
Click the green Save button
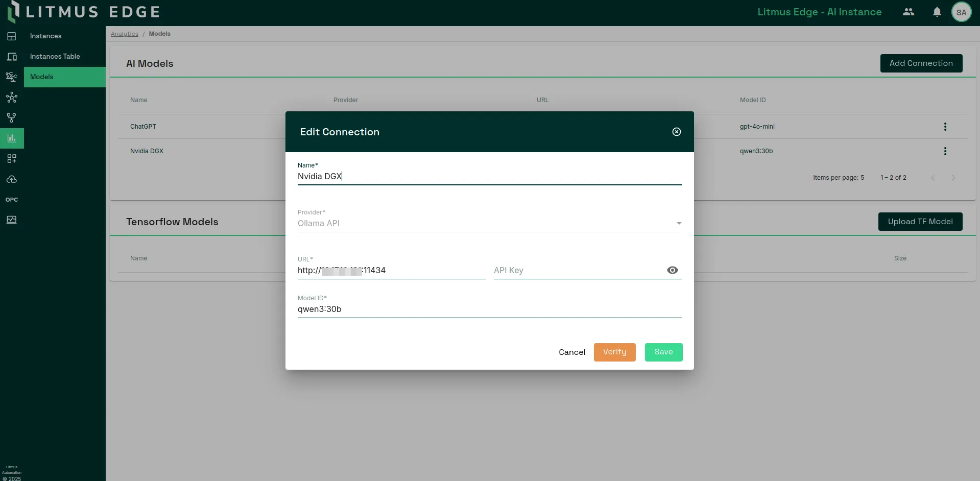click(x=664, y=352)
